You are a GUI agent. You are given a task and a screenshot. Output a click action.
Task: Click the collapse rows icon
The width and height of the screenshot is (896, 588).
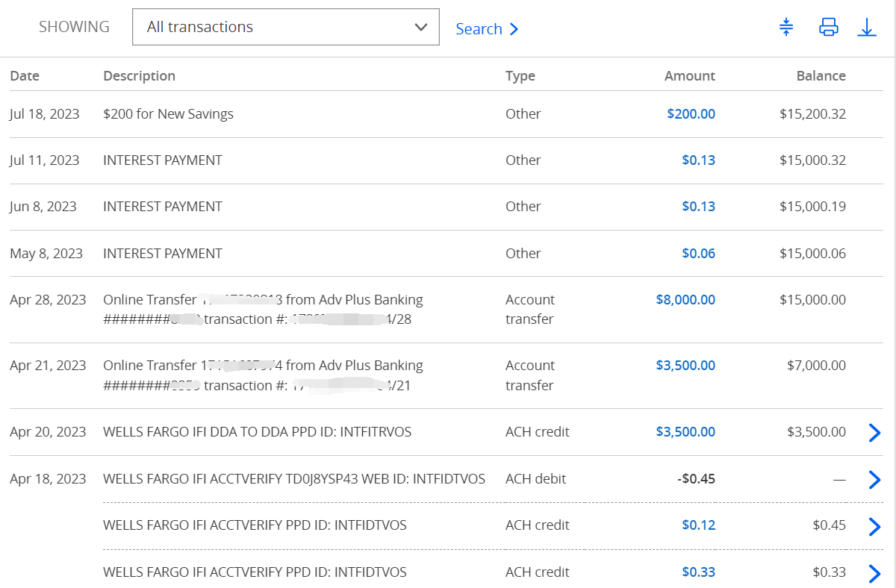click(785, 28)
